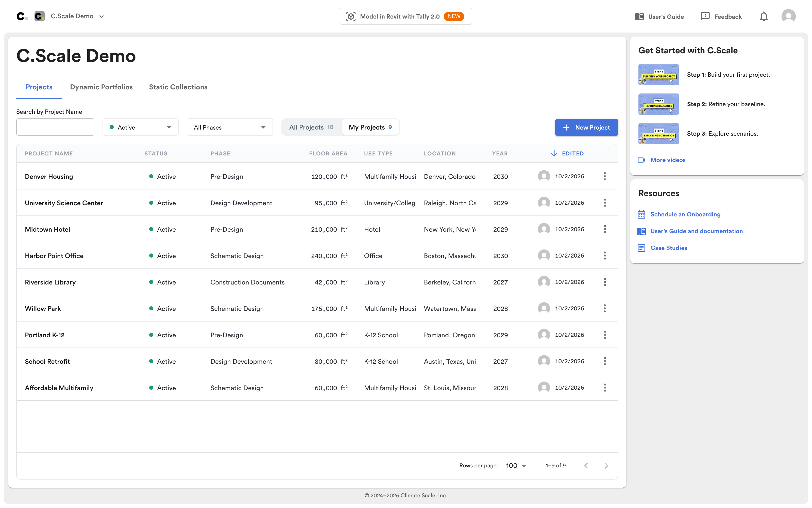Open Schedule an Onboarding link

coord(679,214)
